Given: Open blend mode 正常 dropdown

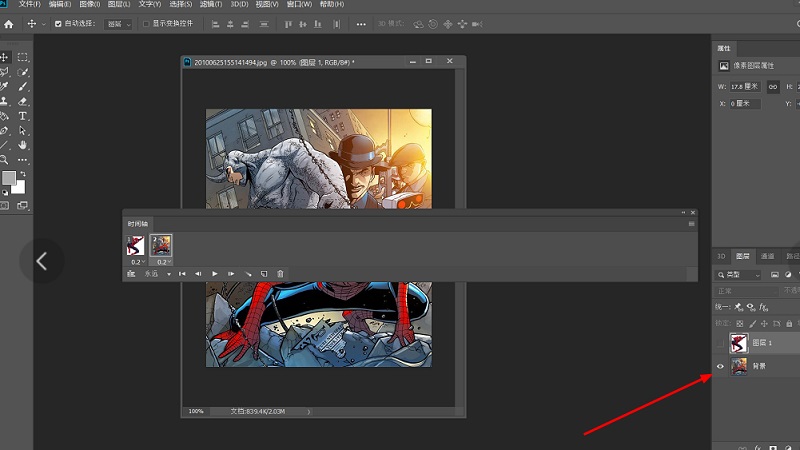Looking at the screenshot, I should pos(746,291).
